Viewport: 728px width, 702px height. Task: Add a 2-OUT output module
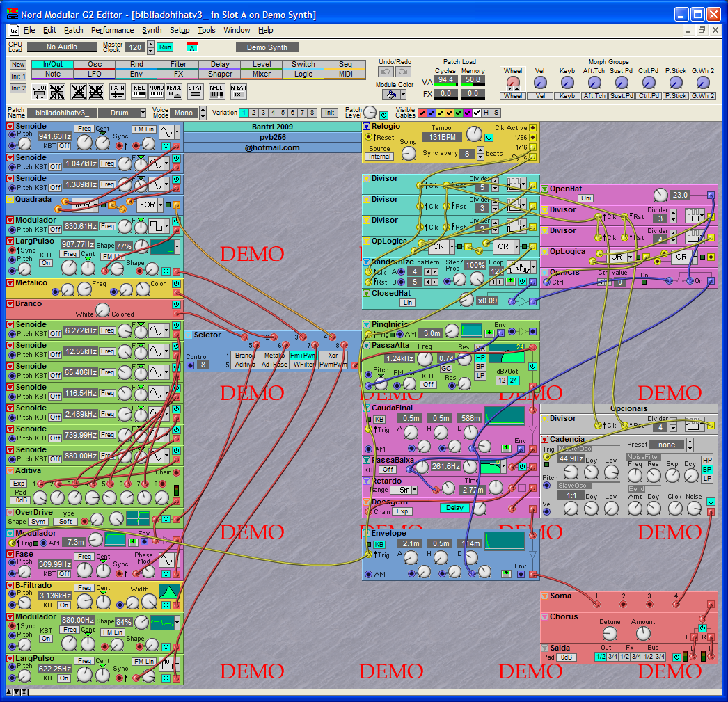pos(39,91)
